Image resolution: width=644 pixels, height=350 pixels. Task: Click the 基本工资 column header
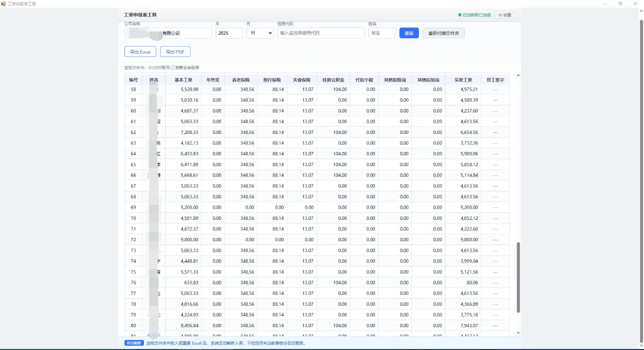(183, 80)
